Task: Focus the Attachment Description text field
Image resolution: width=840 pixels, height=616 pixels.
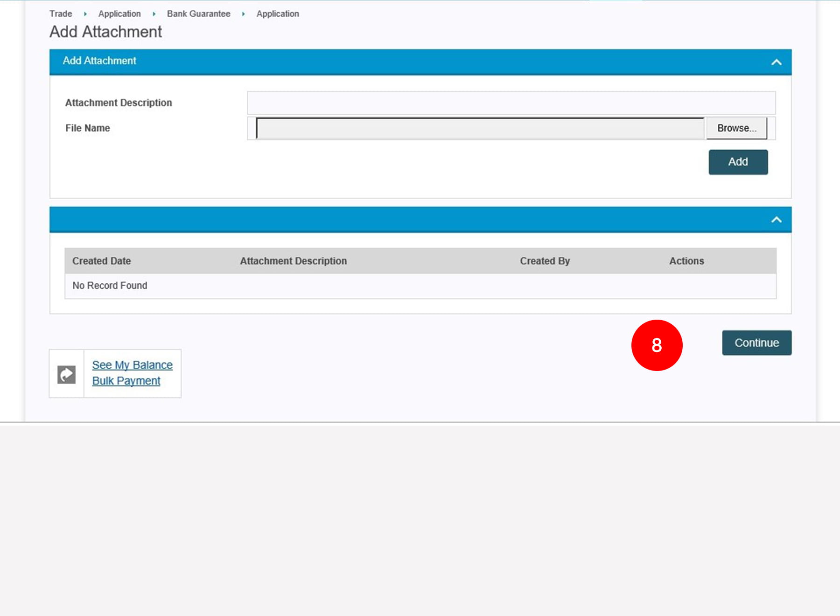Action: tap(511, 103)
